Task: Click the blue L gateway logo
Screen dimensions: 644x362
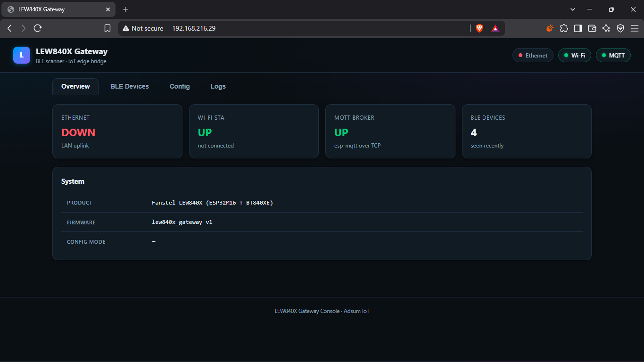Action: (22, 55)
